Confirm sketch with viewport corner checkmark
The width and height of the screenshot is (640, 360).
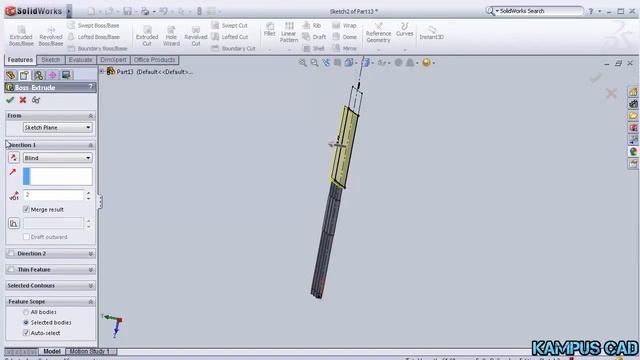tap(596, 77)
